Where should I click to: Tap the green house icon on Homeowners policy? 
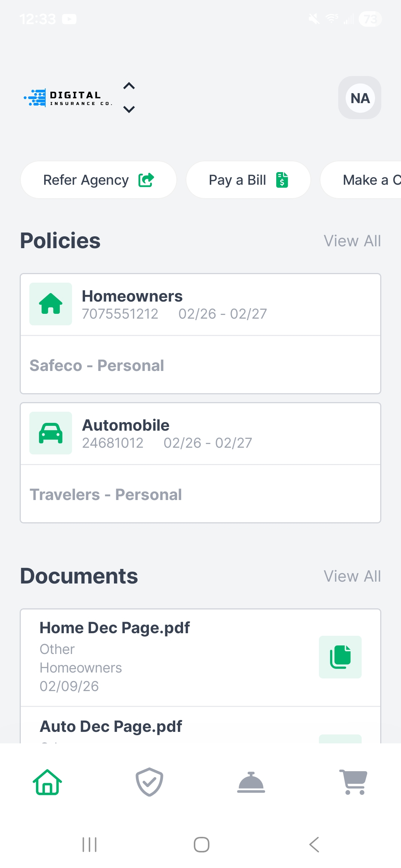[51, 304]
